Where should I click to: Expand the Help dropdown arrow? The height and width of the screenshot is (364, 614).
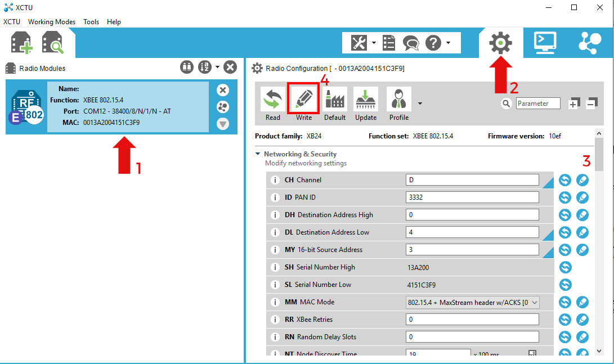(x=448, y=43)
